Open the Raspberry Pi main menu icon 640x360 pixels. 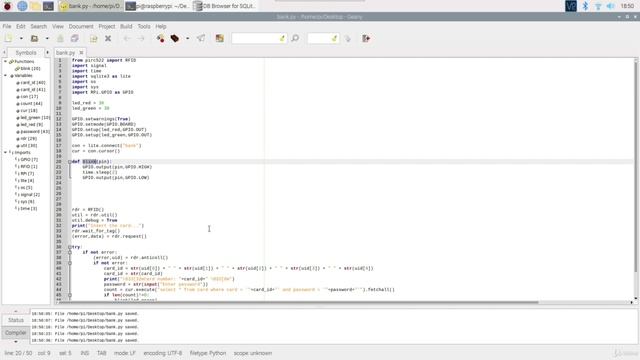(7, 6)
